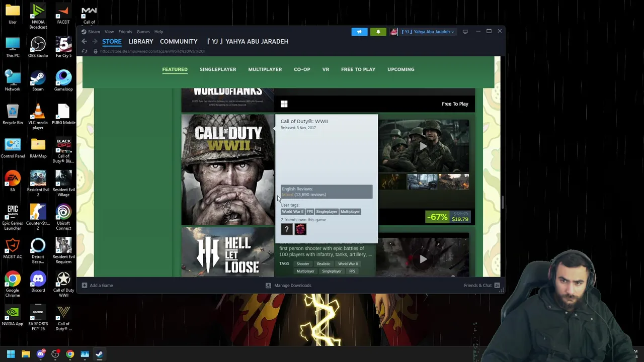This screenshot has width=644, height=362.
Task: Go back with Steam's back arrow
Action: [84, 42]
